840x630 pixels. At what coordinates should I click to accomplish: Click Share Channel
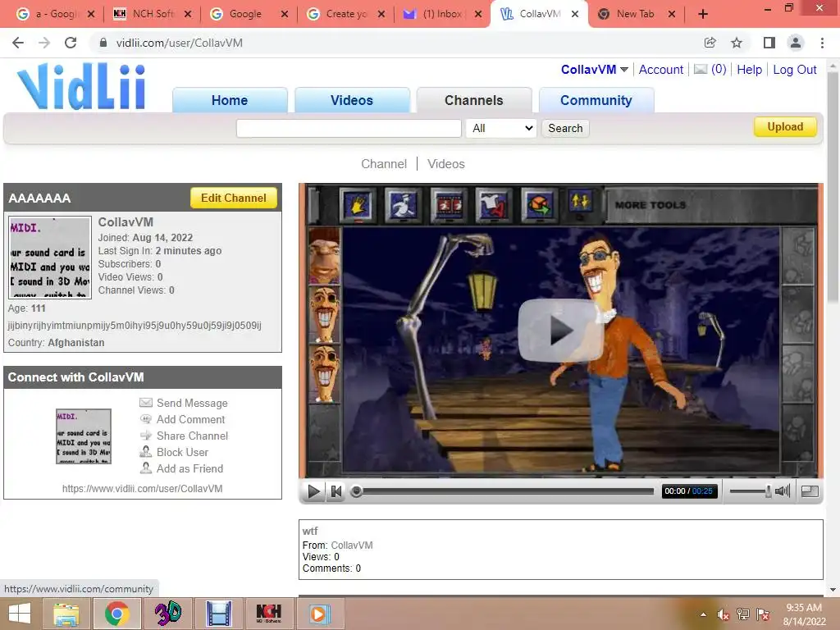(192, 436)
